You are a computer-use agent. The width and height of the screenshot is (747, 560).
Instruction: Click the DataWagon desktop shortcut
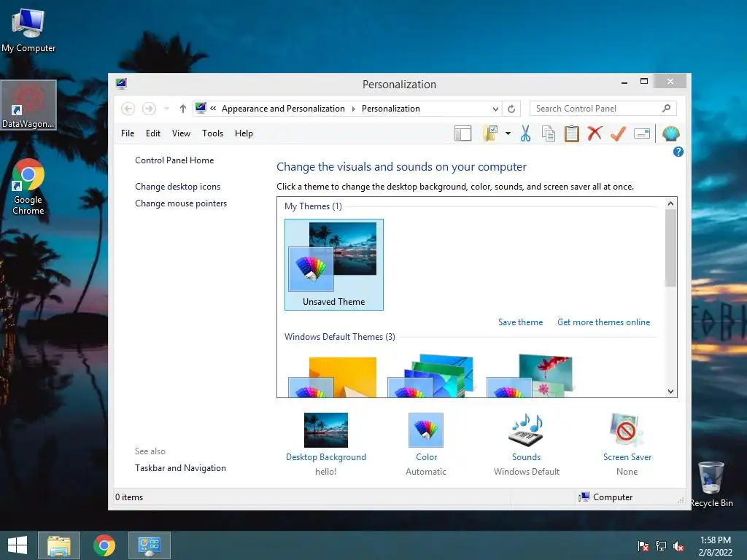(28, 105)
